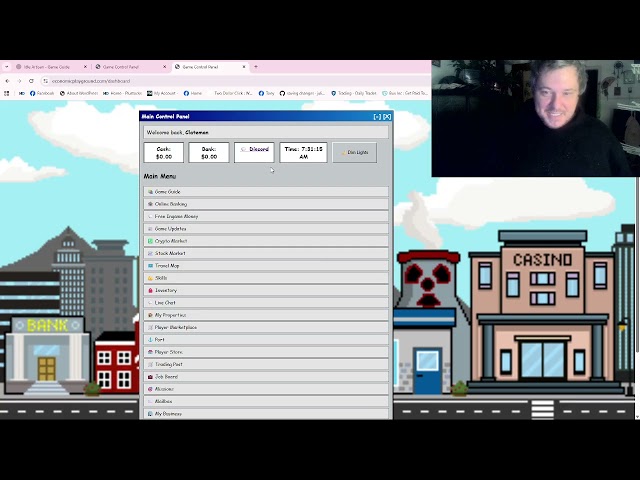Click the Inventory icon
The height and width of the screenshot is (480, 640).
coord(150,290)
